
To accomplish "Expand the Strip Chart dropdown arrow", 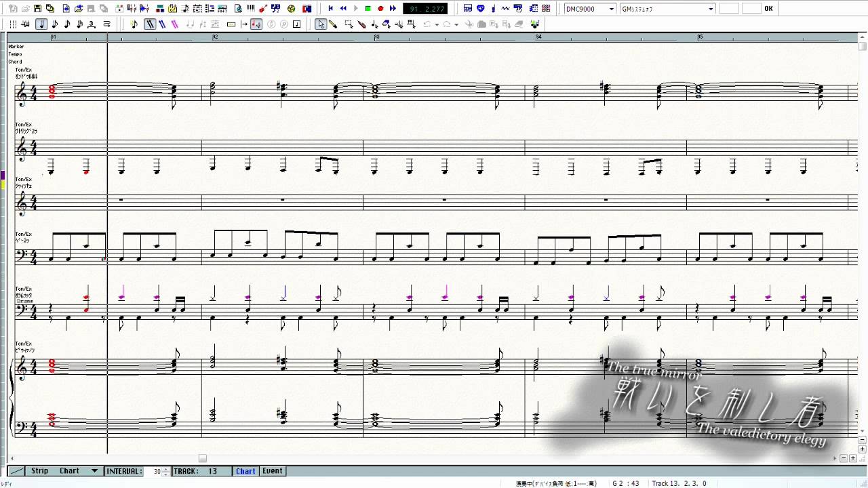I will [94, 471].
